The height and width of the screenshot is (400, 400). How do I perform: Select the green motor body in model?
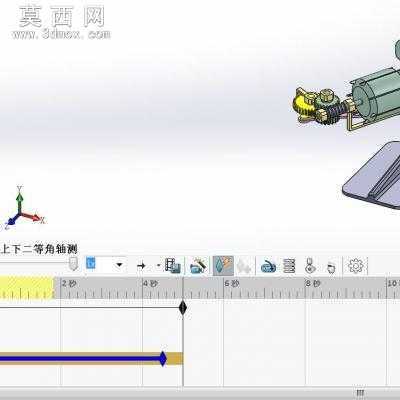tap(377, 95)
